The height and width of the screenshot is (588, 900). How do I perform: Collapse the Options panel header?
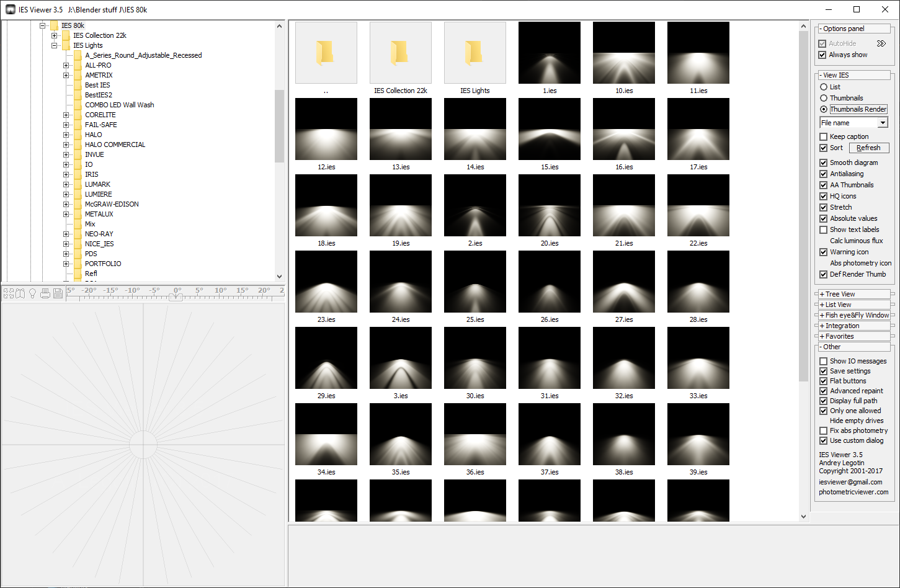coord(853,29)
